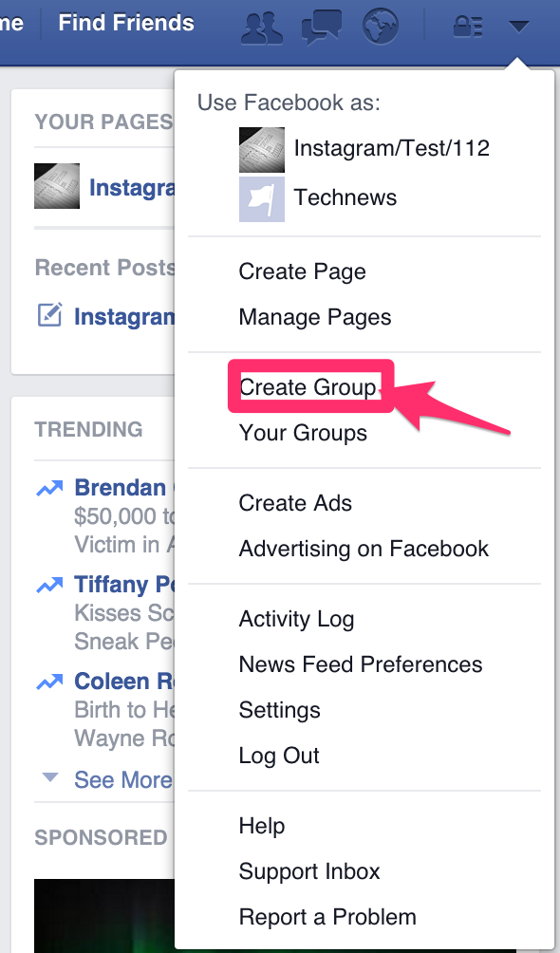Click the See More triangle arrow
This screenshot has width=560, height=953.
tap(50, 777)
